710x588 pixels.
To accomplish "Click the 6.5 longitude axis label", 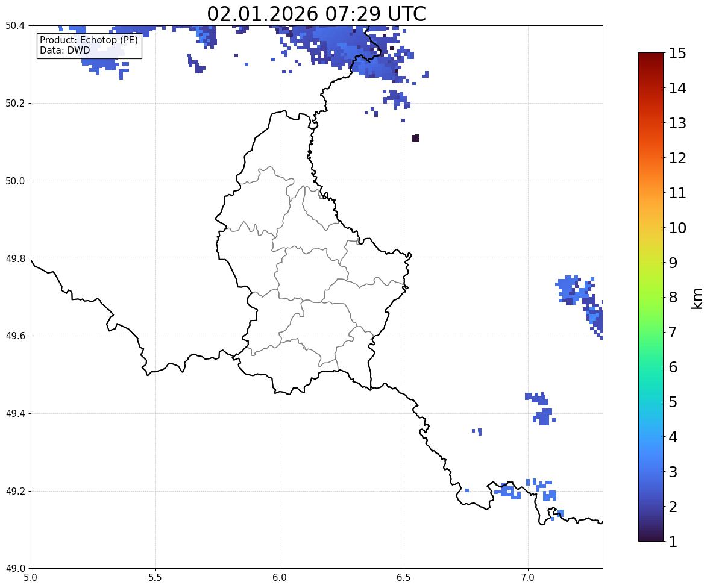I will click(403, 578).
